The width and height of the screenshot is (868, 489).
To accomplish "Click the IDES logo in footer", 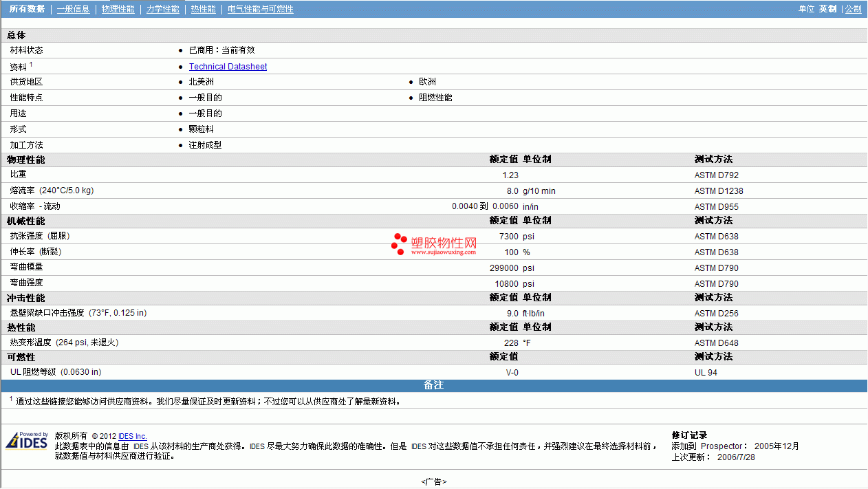I will [x=27, y=440].
